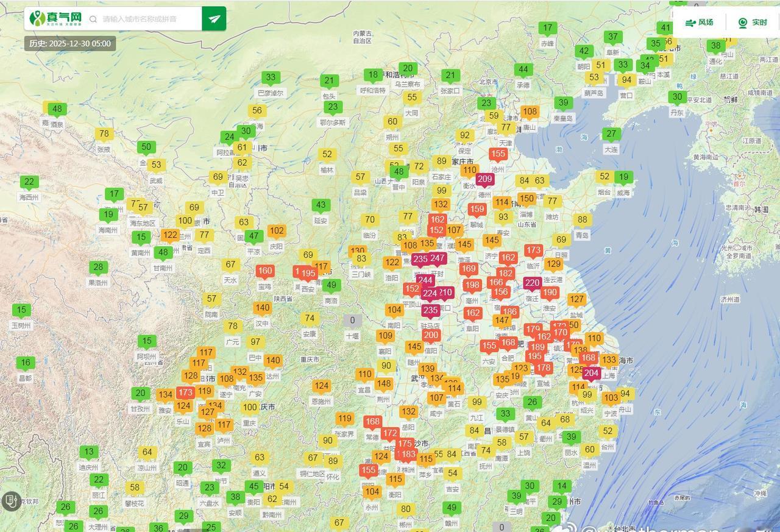The height and width of the screenshot is (532, 780).
Task: Click the wind icon beside 风场
Action: click(690, 23)
